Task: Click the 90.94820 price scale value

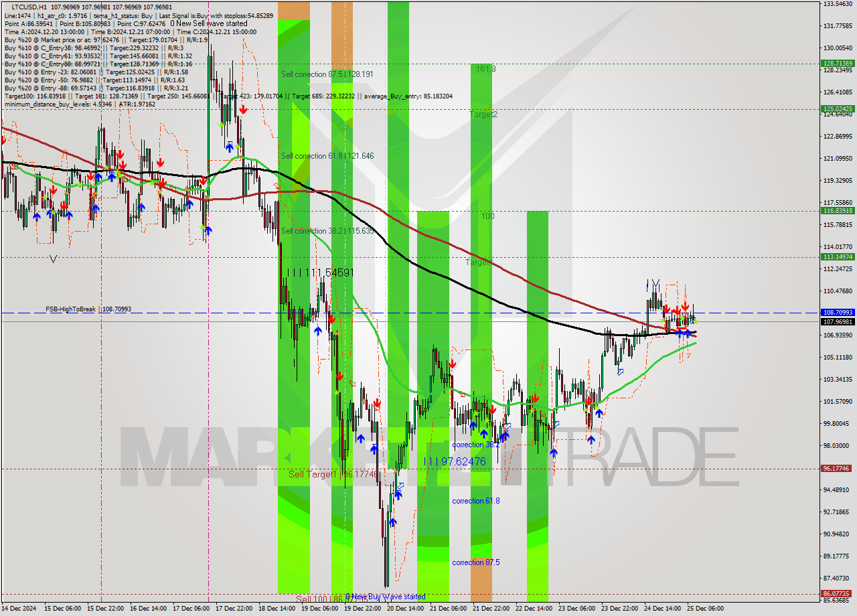Action: point(838,534)
